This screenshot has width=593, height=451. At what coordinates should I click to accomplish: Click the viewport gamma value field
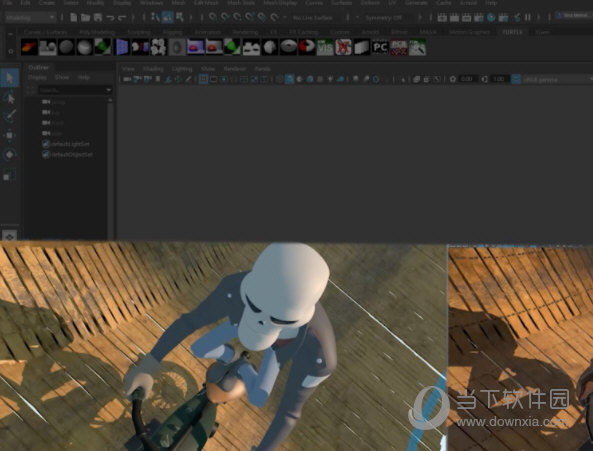point(499,79)
